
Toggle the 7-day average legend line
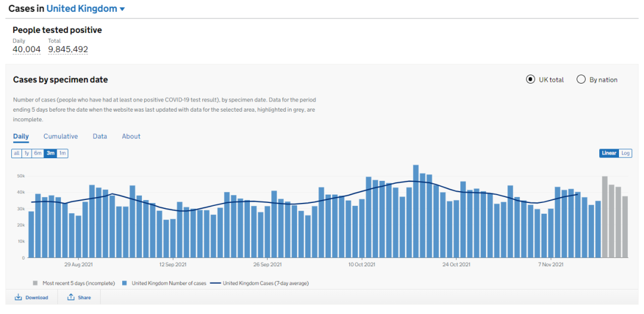(x=215, y=283)
